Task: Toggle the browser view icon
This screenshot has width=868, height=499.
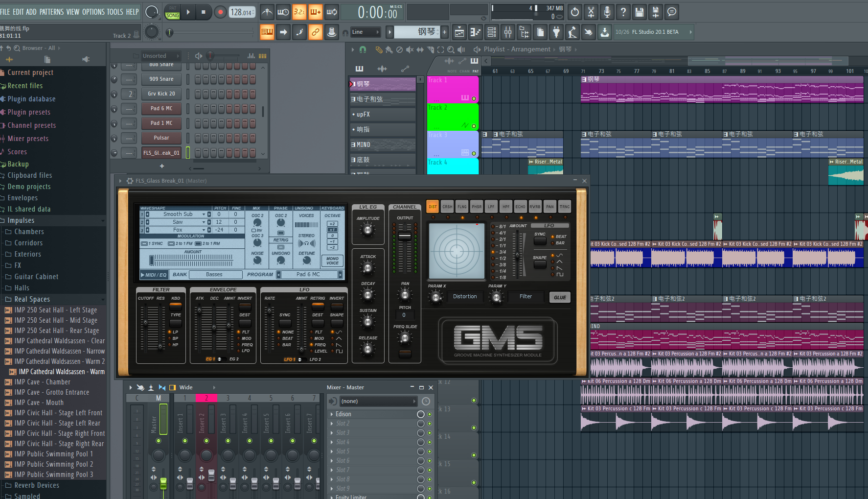Action: [524, 32]
